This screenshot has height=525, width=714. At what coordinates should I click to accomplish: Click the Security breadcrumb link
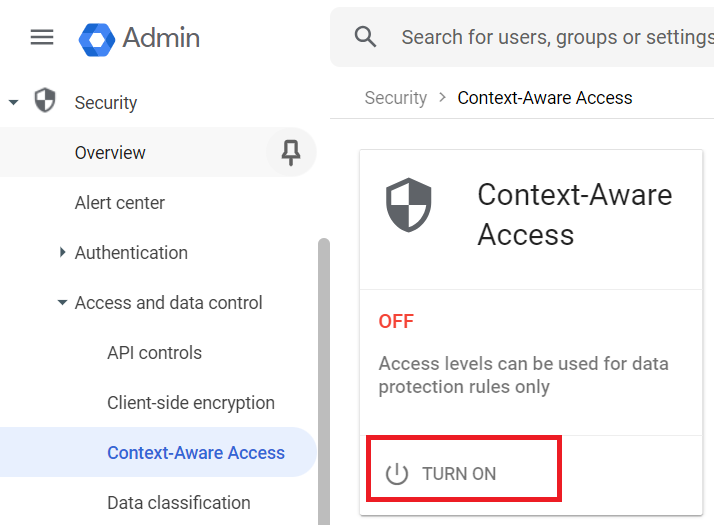(x=396, y=98)
